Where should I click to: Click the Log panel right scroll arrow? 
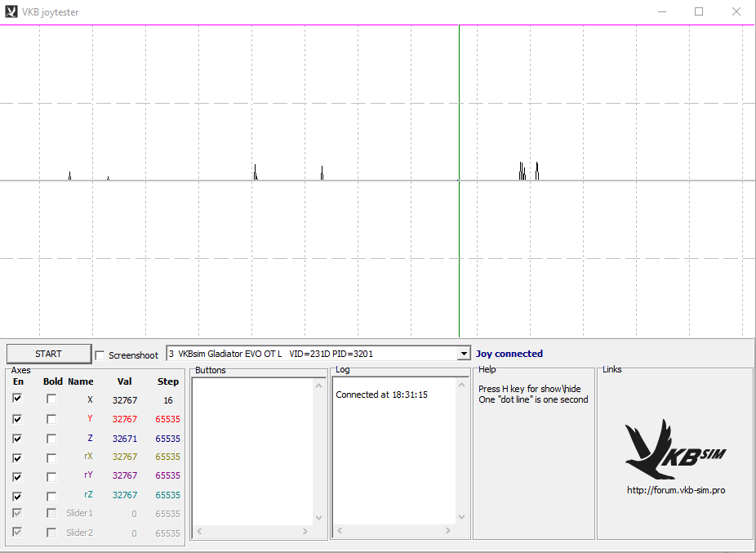(447, 531)
